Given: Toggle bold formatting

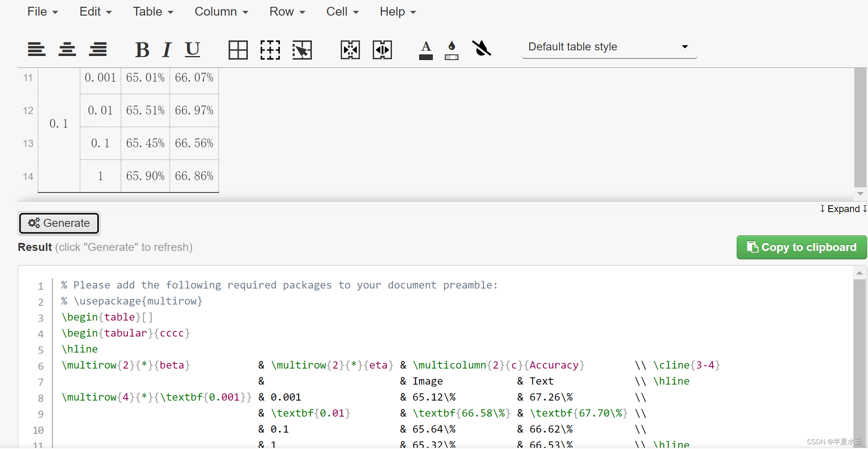Looking at the screenshot, I should point(142,50).
